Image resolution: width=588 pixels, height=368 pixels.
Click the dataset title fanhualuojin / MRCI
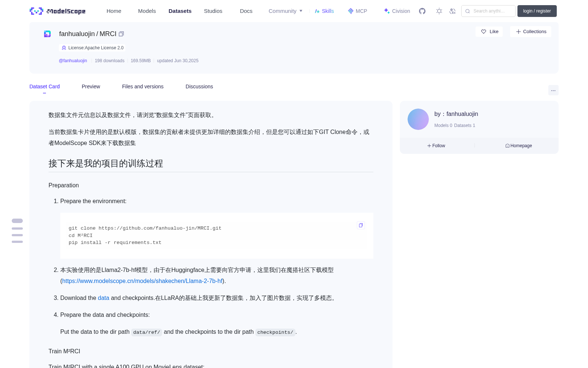tap(87, 34)
